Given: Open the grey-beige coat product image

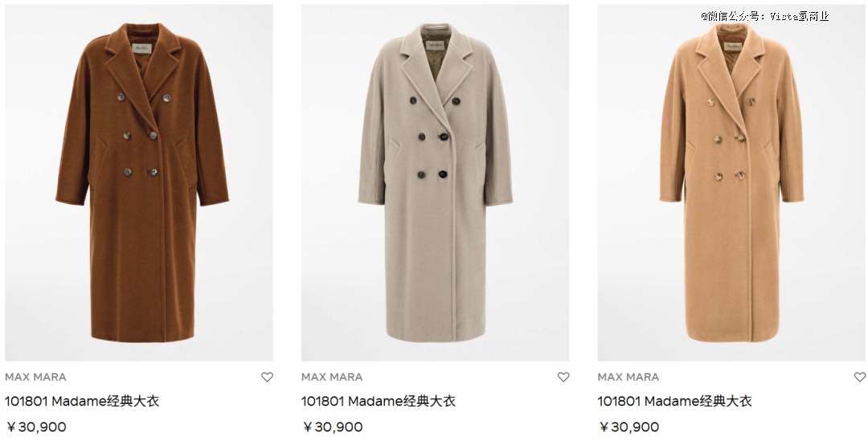Looking at the screenshot, I should [x=435, y=183].
